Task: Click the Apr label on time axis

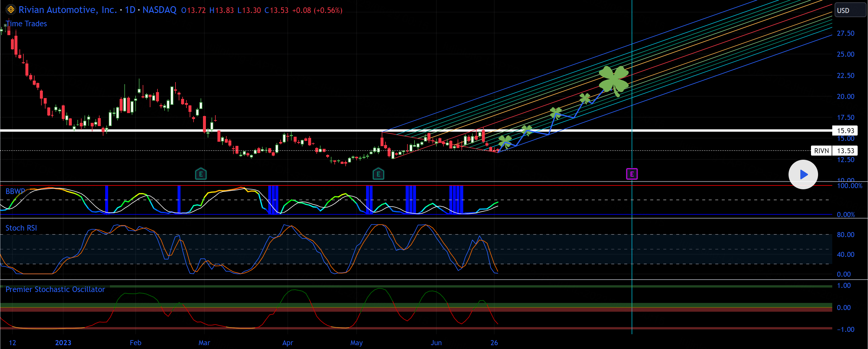Action: pos(287,343)
